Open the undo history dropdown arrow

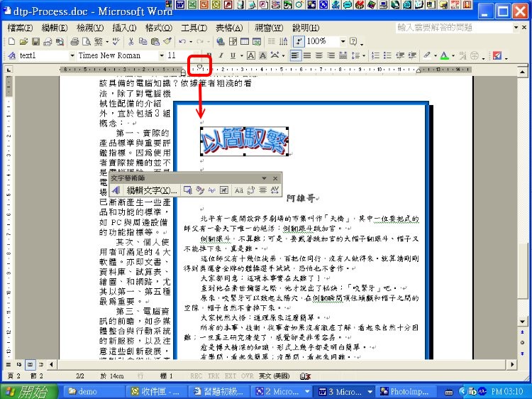[x=191, y=42]
